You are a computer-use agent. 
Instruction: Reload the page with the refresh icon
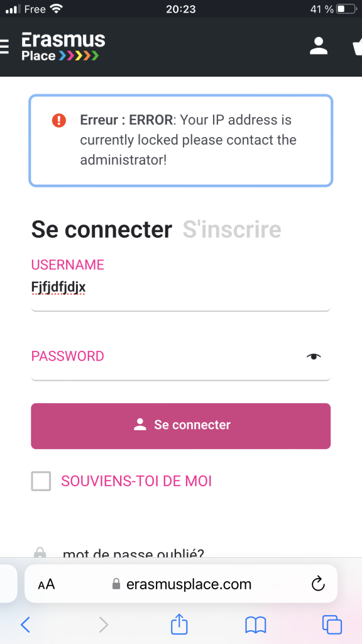tap(318, 584)
